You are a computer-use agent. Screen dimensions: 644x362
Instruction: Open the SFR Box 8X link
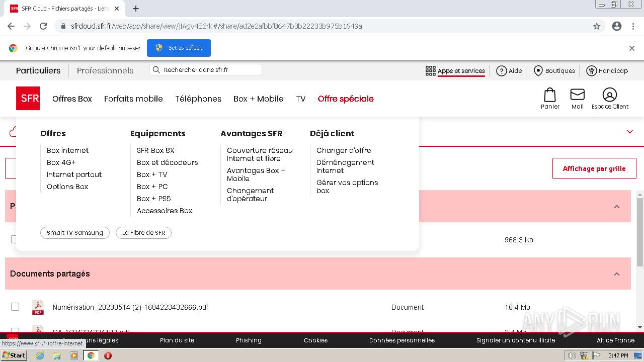point(155,150)
